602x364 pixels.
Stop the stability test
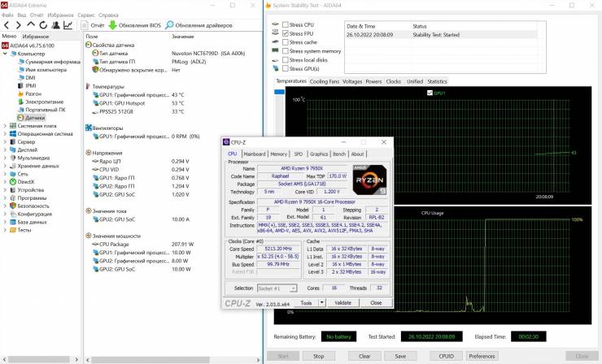[319, 356]
